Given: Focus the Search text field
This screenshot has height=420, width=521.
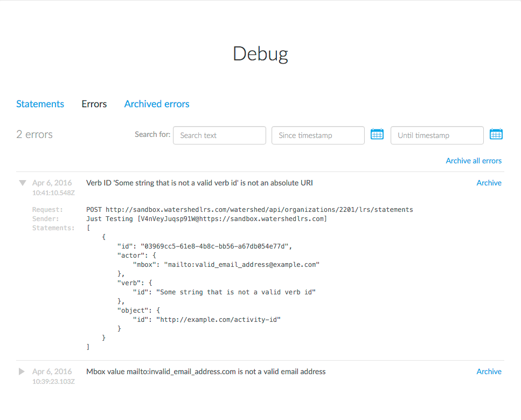Looking at the screenshot, I should point(219,135).
